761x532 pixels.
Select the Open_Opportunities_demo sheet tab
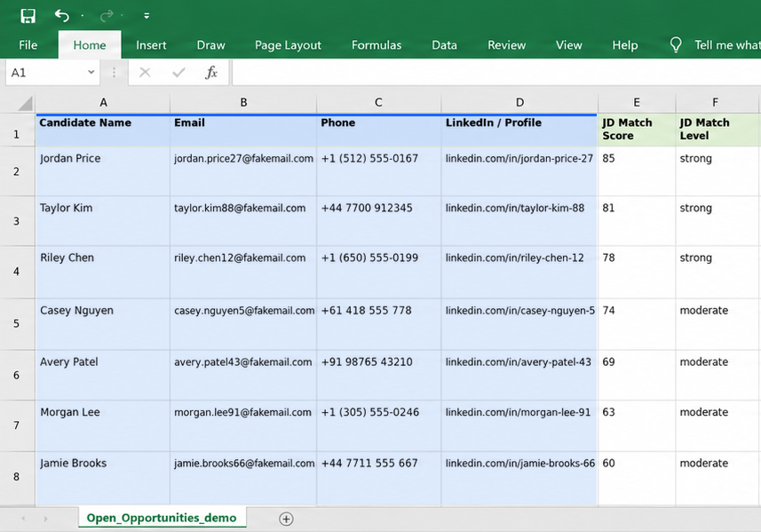[162, 518]
